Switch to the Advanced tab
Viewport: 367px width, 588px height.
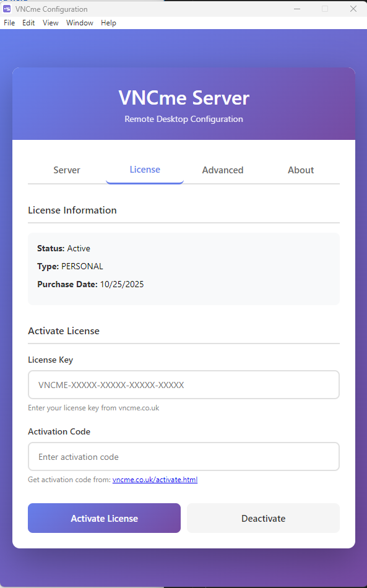[x=222, y=170]
